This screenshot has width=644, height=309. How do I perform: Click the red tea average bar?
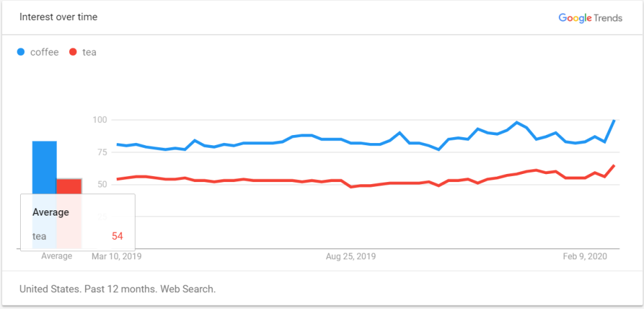pyautogui.click(x=69, y=186)
